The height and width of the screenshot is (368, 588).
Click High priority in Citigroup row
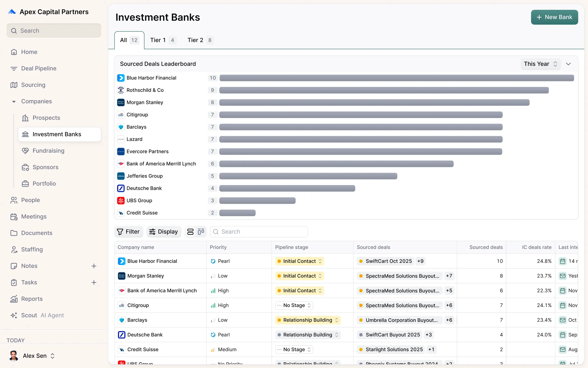coord(219,305)
